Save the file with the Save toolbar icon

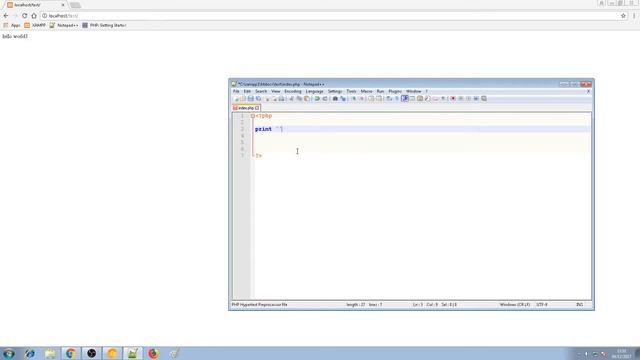click(x=251, y=98)
